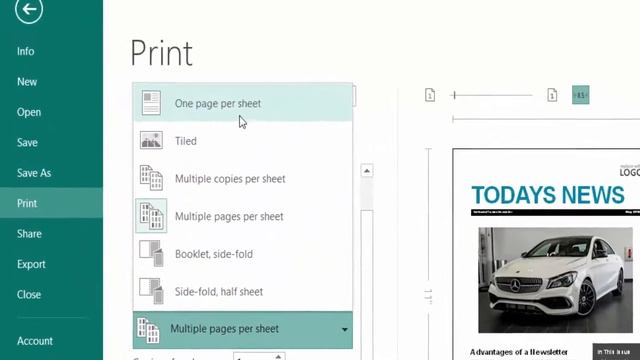
Task: Click the left page icon beside the slider
Action: point(430,95)
